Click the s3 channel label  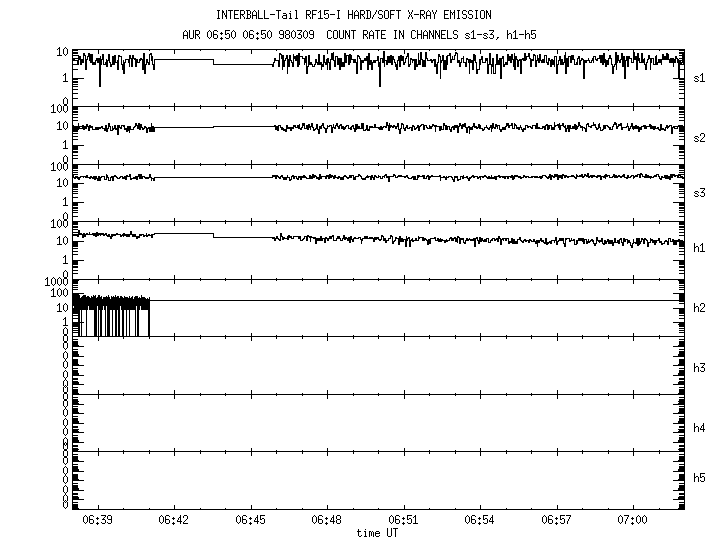699,192
